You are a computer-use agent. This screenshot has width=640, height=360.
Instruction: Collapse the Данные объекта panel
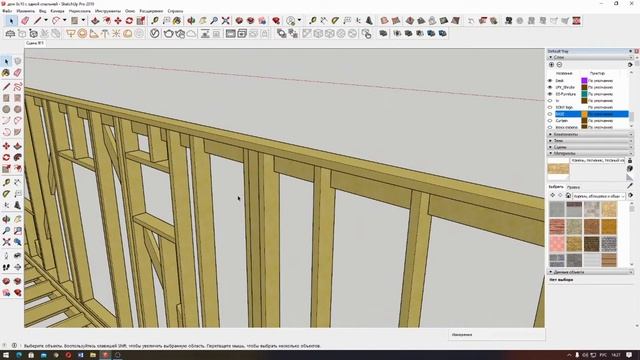[590, 272]
